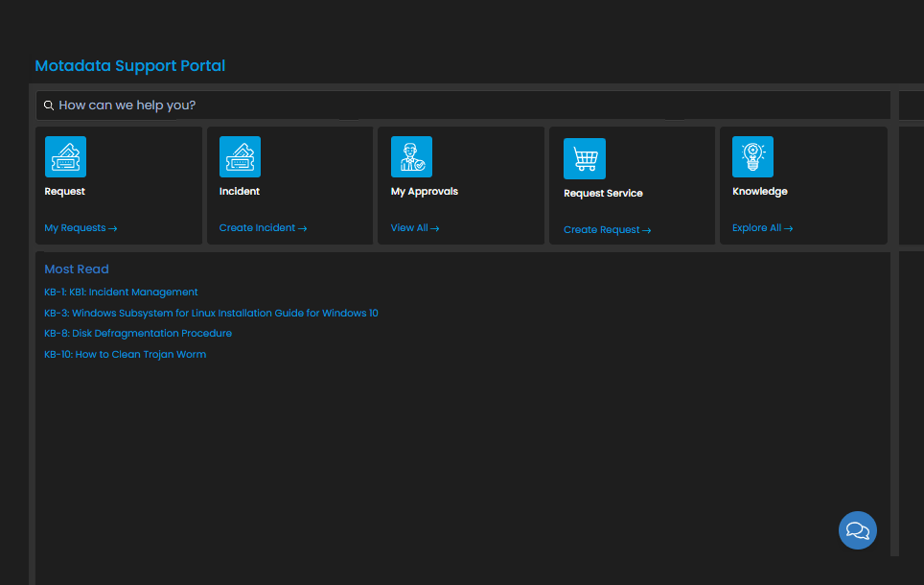Open the Knowledge lightbulb icon
The width and height of the screenshot is (924, 585).
point(752,157)
